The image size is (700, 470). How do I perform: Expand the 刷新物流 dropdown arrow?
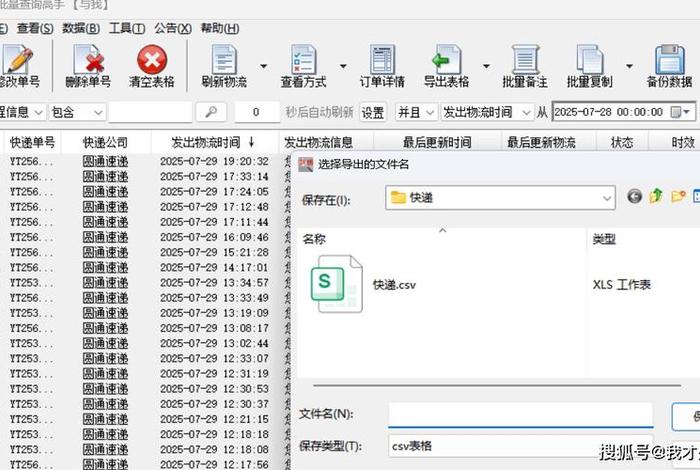click(x=264, y=66)
